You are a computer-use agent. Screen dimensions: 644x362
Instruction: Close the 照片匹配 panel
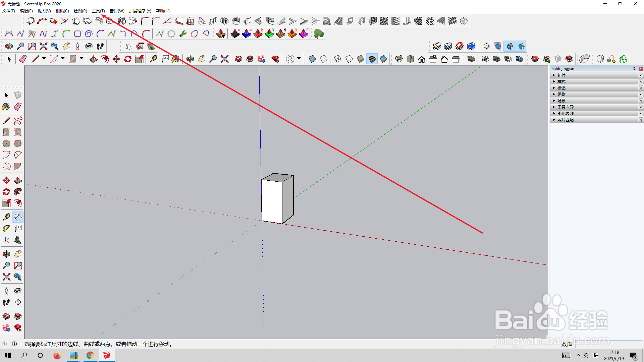pos(641,120)
